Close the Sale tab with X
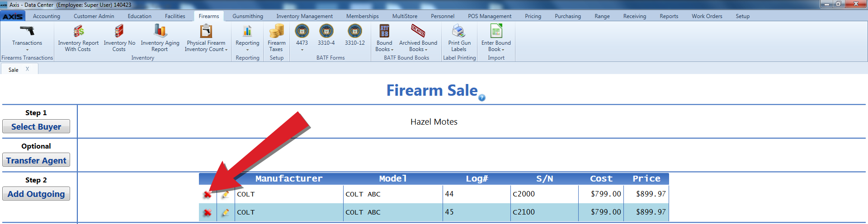The image size is (868, 224). tap(28, 69)
